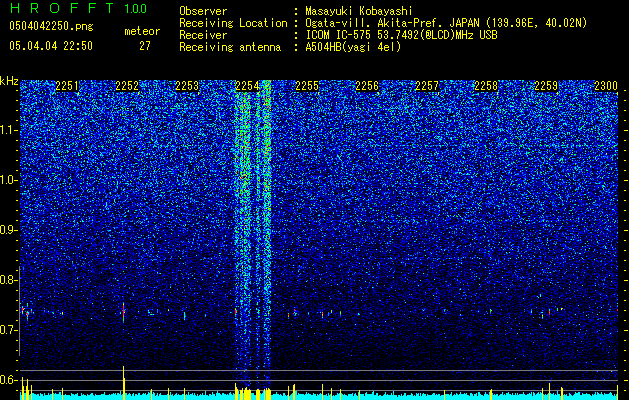Click the 1.1 kHz axis label

coord(8,130)
